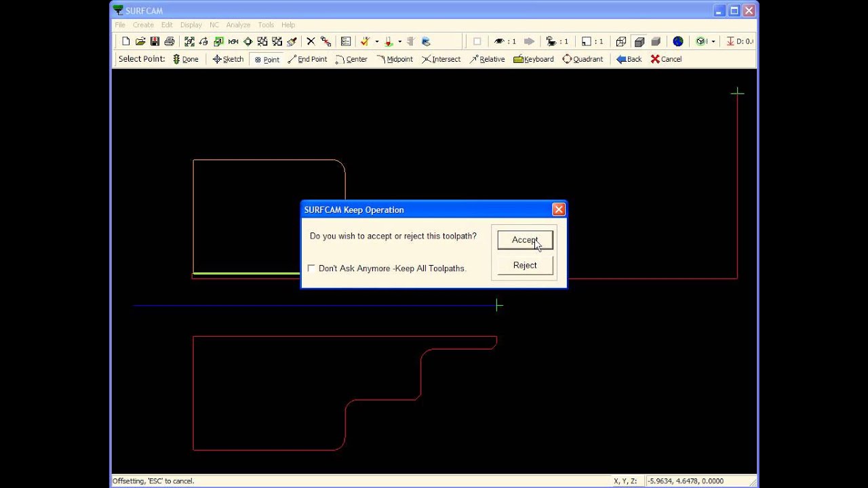Click the paintbrush repaint icon

click(292, 41)
